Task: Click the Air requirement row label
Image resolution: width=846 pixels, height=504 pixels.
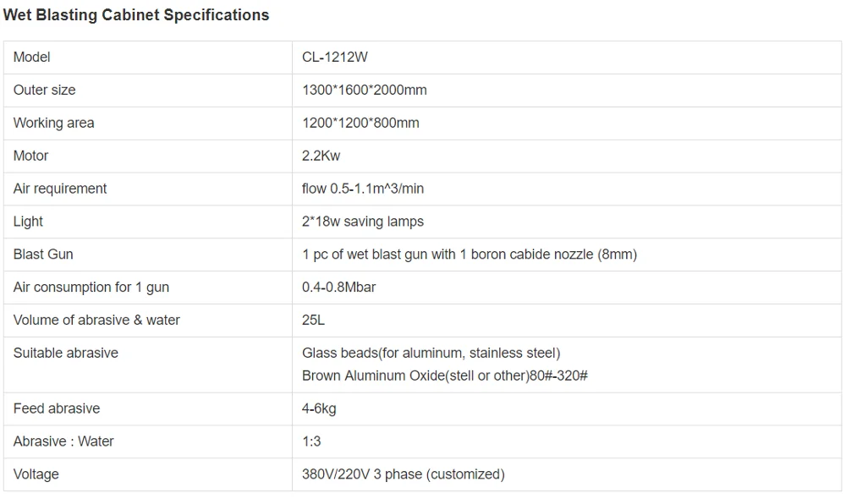Action: pyautogui.click(x=60, y=189)
